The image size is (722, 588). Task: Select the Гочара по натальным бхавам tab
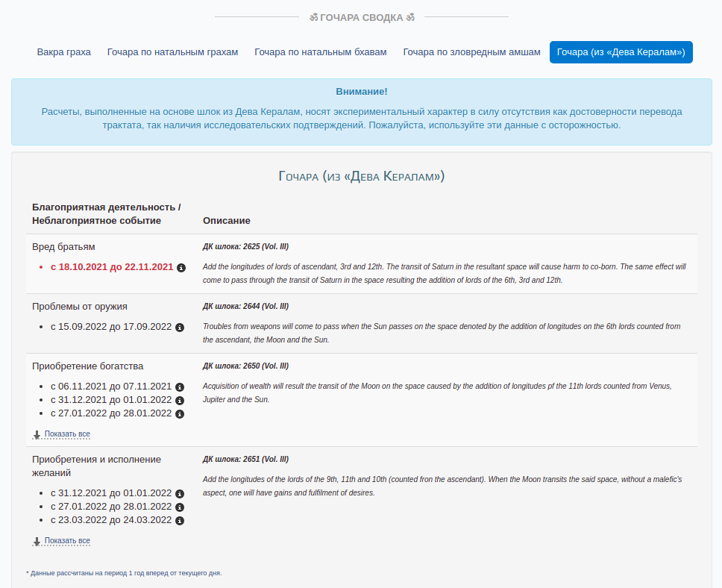(321, 52)
